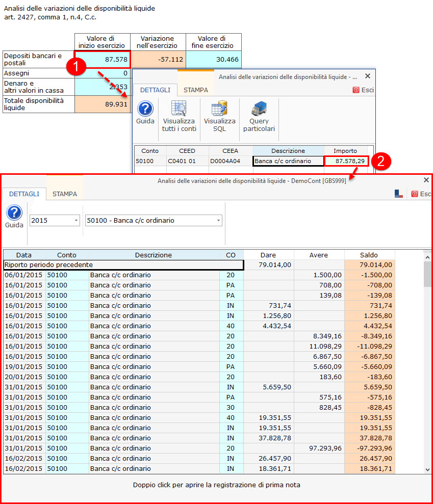Click Guida help icon in upper dialog

(145, 109)
